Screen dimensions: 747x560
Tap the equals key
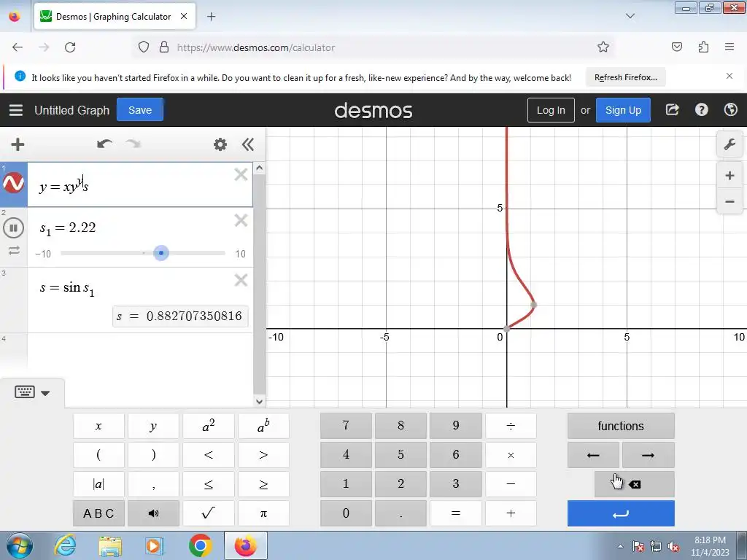click(455, 513)
